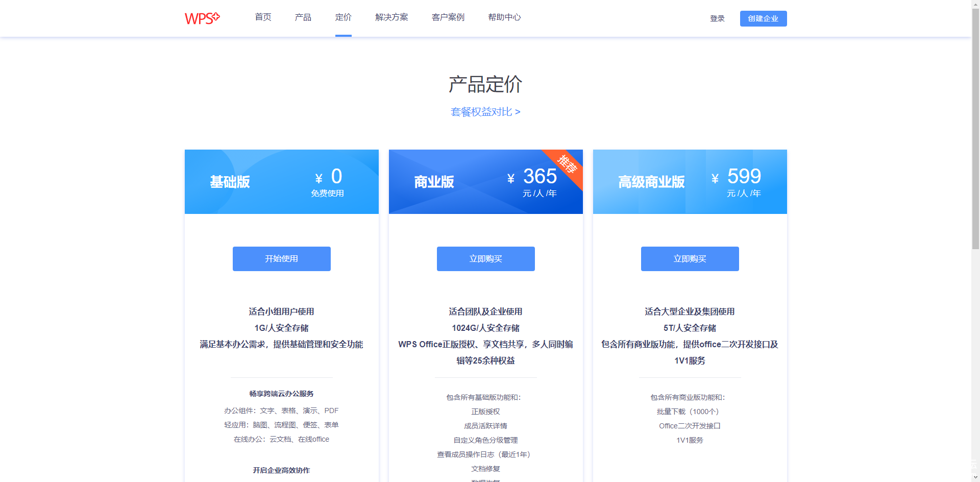Click the 推荐 ribbon badge
980x482 pixels.
pyautogui.click(x=567, y=164)
